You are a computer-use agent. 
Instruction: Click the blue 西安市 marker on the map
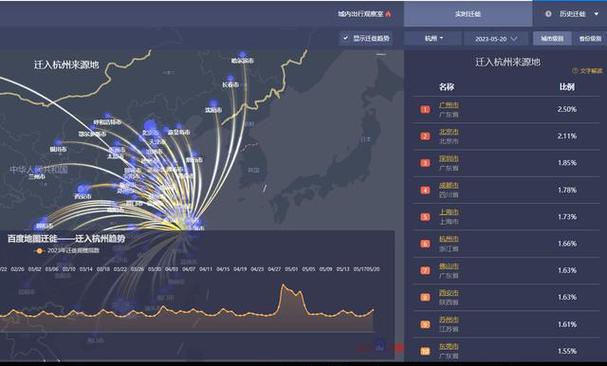(x=82, y=189)
